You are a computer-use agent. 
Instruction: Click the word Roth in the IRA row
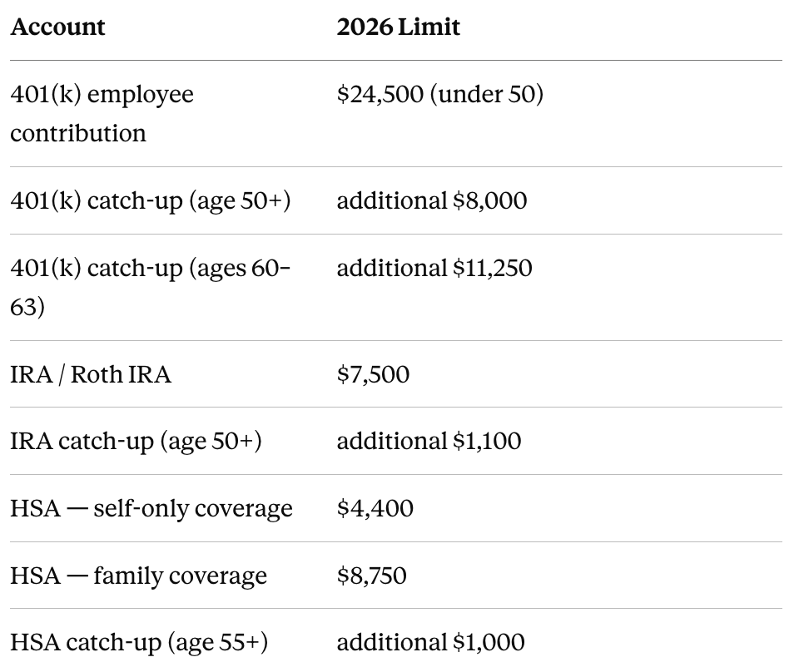tap(97, 374)
